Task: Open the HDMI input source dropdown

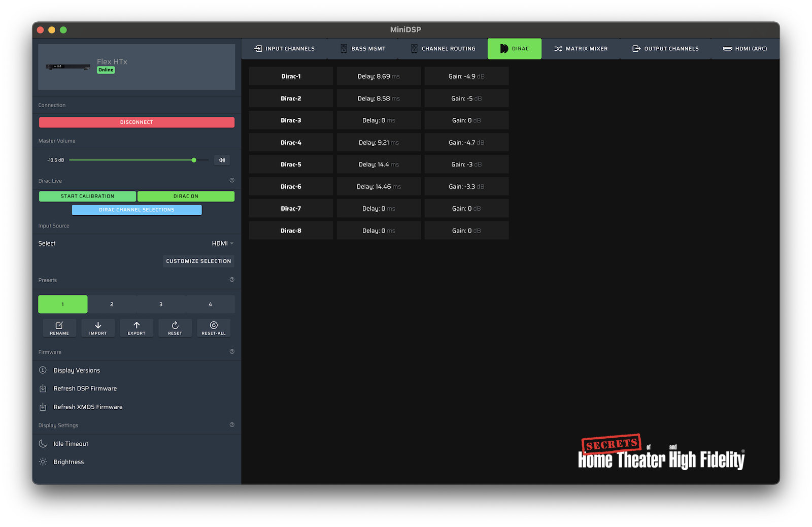Action: (x=223, y=243)
